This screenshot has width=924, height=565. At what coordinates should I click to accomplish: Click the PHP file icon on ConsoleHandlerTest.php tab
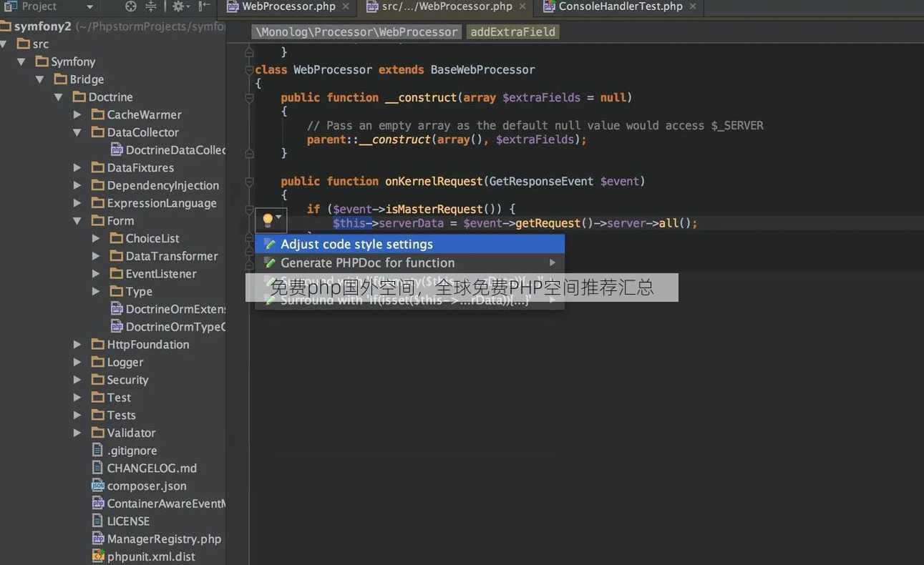point(549,6)
